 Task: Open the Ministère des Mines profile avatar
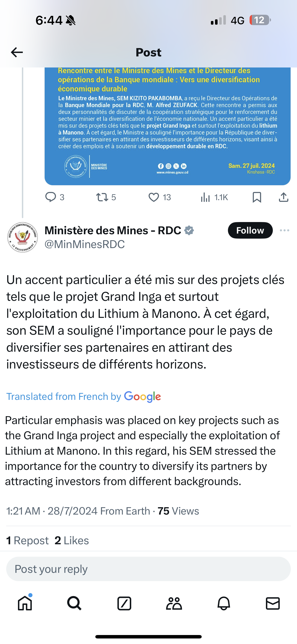point(23,237)
